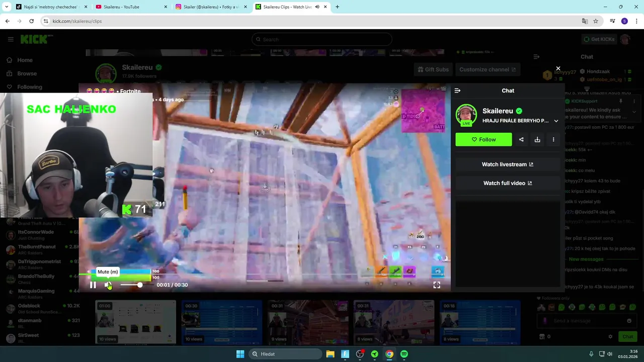
Task: Go back in browser history
Action: pos(7,21)
